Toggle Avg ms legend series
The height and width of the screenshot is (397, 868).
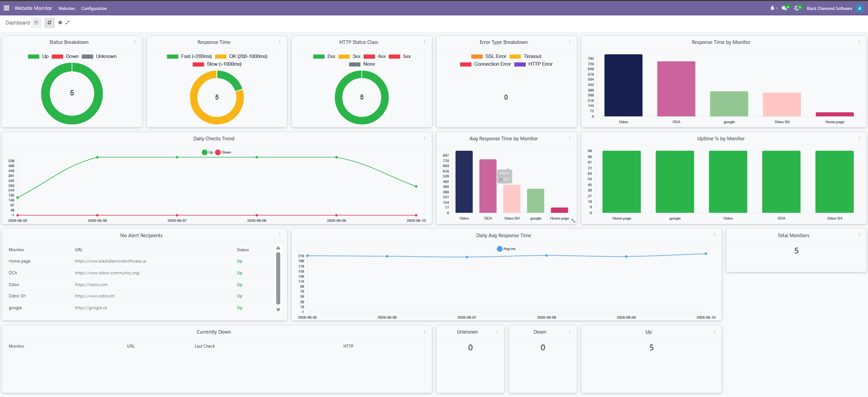tap(506, 249)
